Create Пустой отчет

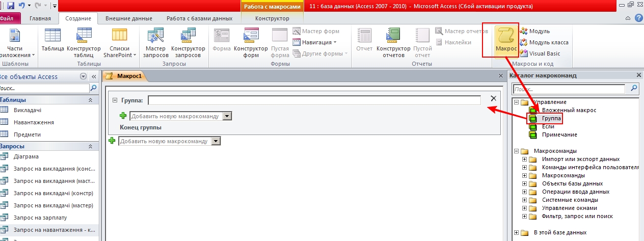(422, 44)
